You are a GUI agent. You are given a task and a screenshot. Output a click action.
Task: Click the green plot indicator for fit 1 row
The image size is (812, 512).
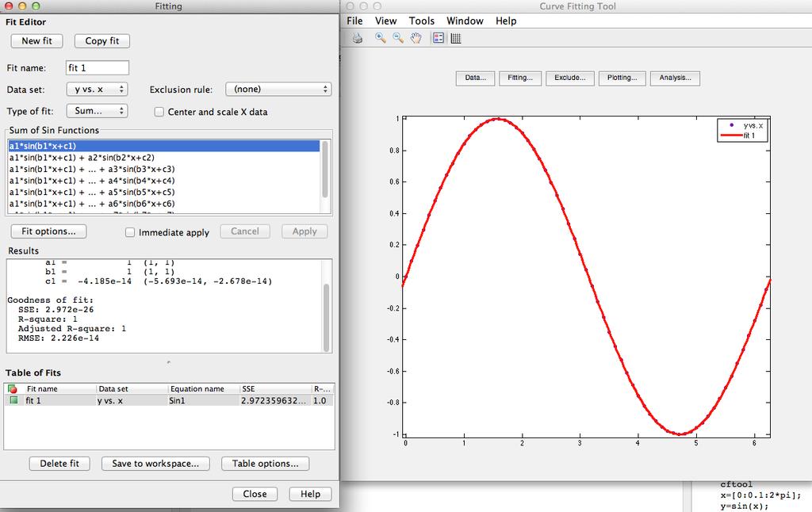tap(13, 400)
